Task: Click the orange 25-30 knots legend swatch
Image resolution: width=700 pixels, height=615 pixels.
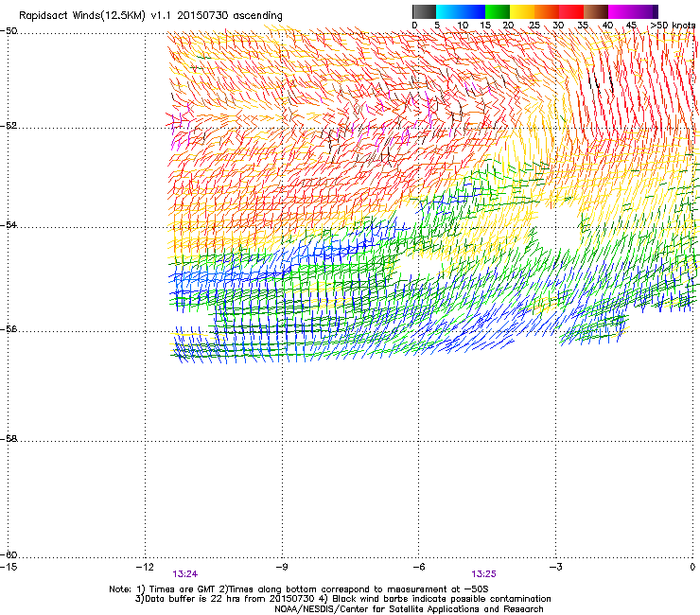Action: [547, 11]
